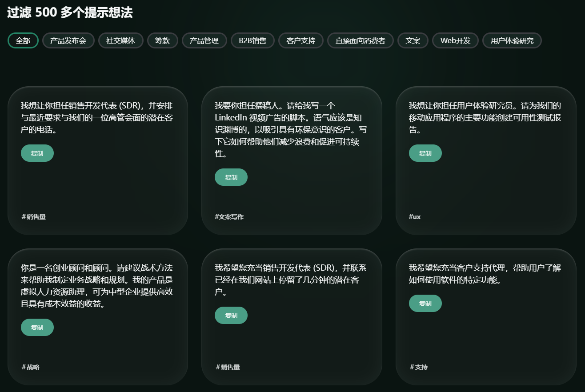Enable the 筹款 filter

click(162, 40)
